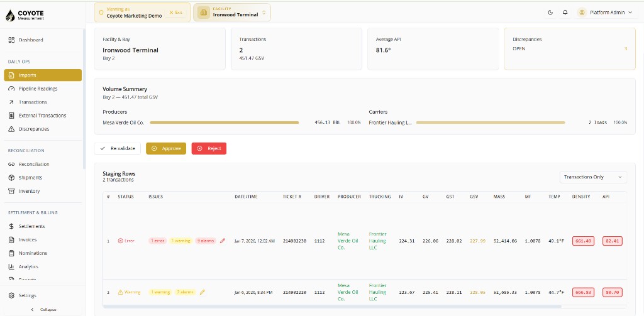Viewport: 644px width, 316px height.
Task: Click the Warning status in row 2
Action: pyautogui.click(x=129, y=292)
